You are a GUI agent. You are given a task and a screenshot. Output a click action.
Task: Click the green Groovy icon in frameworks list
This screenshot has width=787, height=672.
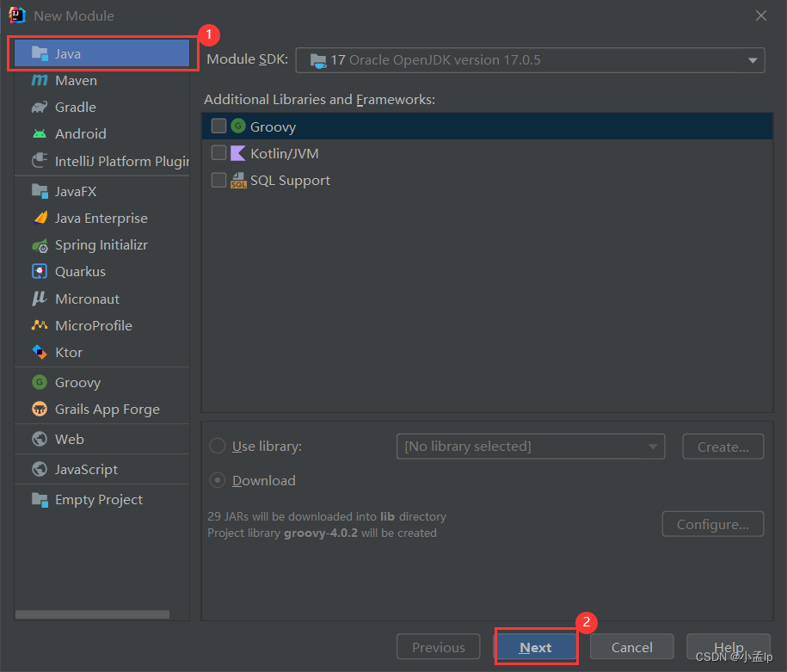click(238, 126)
